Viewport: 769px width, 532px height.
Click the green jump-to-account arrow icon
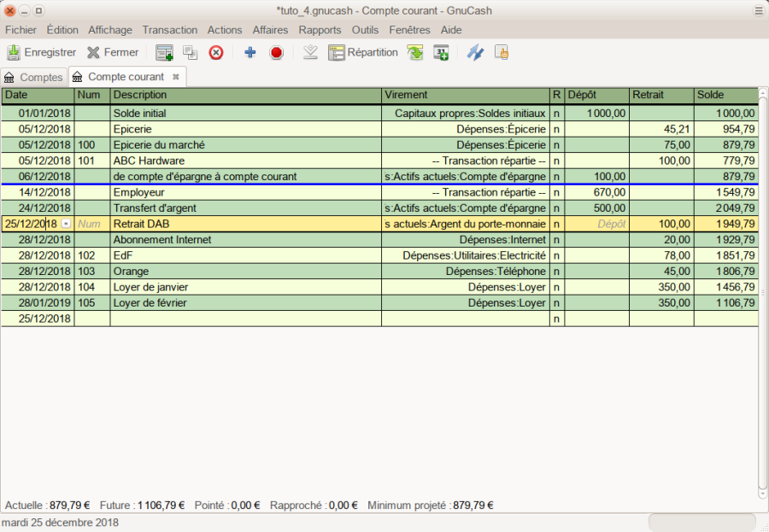click(x=415, y=52)
